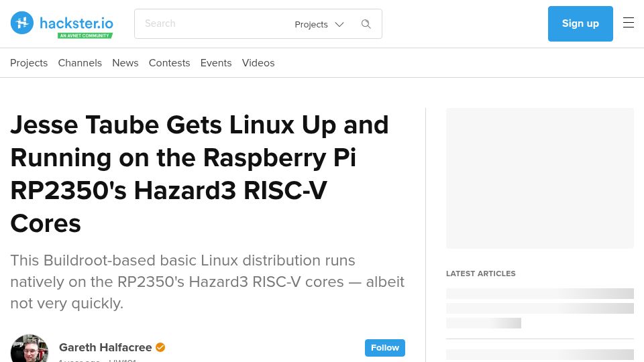The width and height of the screenshot is (644, 362).
Task: Open the hamburger menu icon
Action: pyautogui.click(x=629, y=23)
